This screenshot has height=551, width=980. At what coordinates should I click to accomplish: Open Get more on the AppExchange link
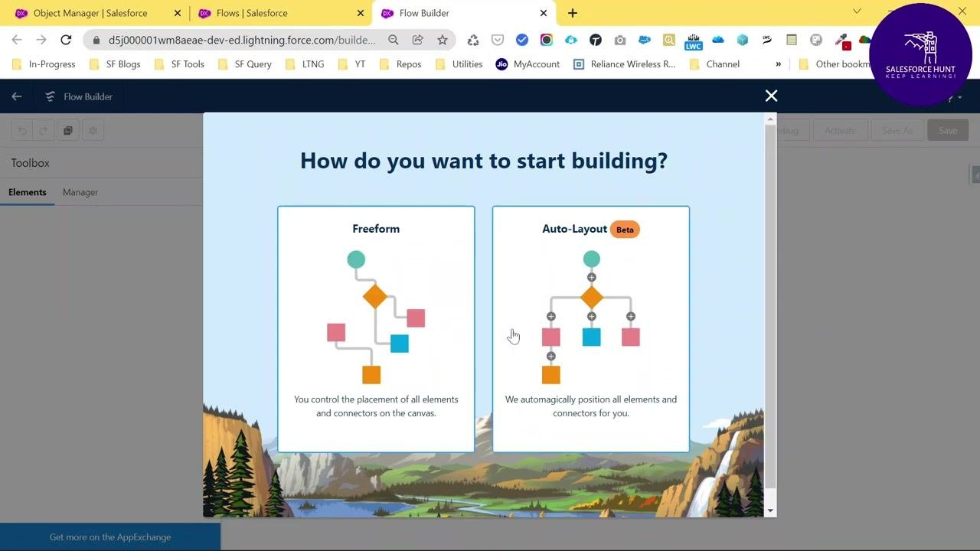(x=110, y=537)
